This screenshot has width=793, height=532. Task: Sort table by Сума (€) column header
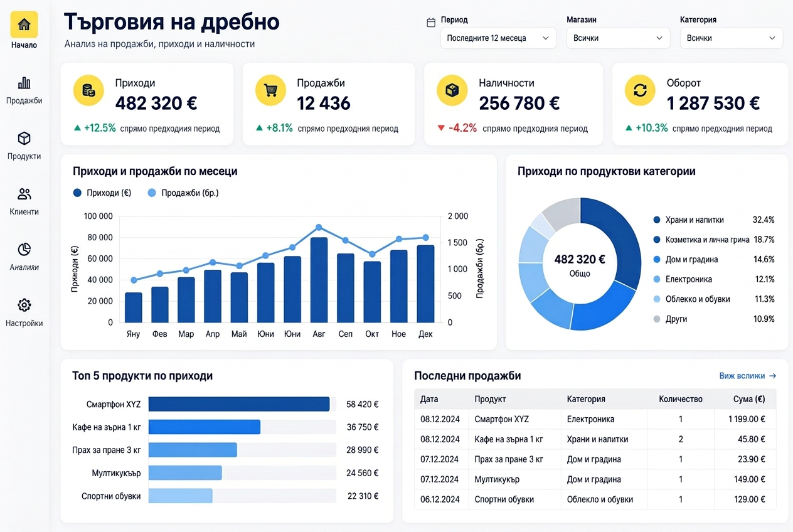(749, 399)
